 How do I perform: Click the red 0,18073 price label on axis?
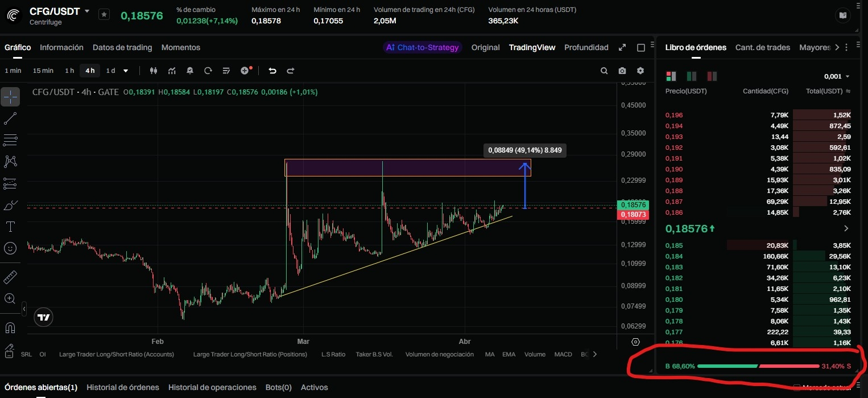633,214
